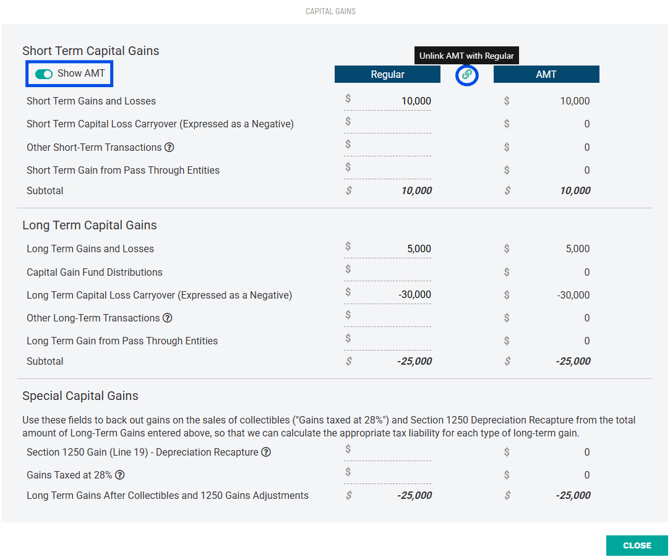Viewport: 670px width, 557px height.
Task: Edit Regular Short Term Gains and Losses field
Action: coord(389,101)
